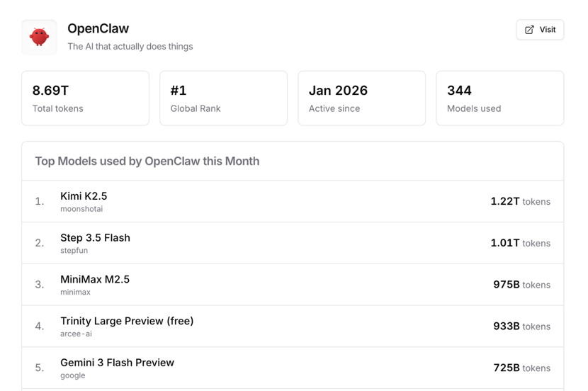This screenshot has width=588, height=391.
Task: Open the Gemini 3 Flash Preview model
Action: (117, 363)
